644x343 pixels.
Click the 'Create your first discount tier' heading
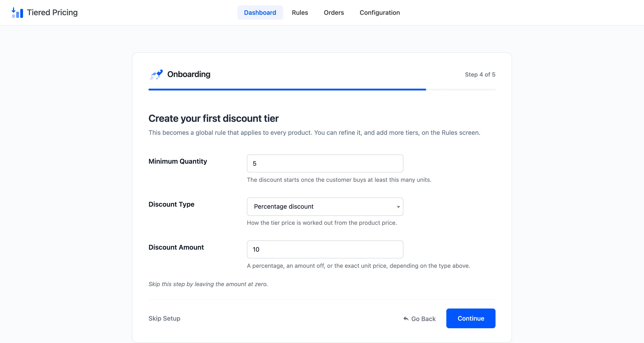[214, 118]
